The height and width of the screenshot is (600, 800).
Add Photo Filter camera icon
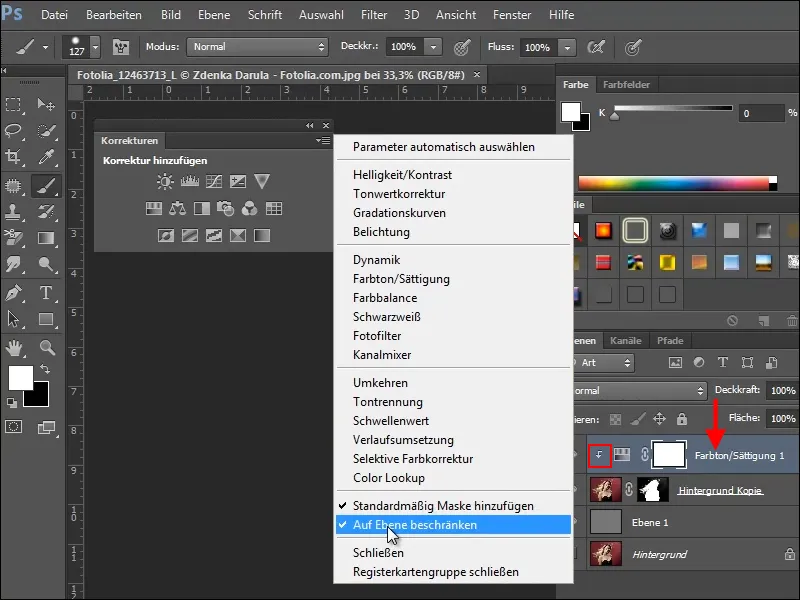point(226,208)
